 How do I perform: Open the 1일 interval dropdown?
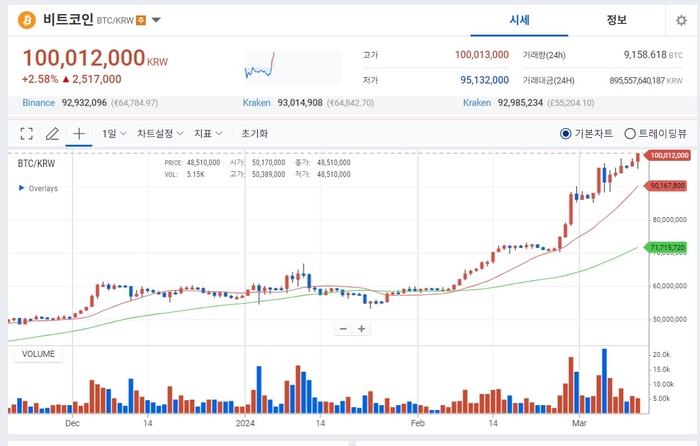coord(114,133)
